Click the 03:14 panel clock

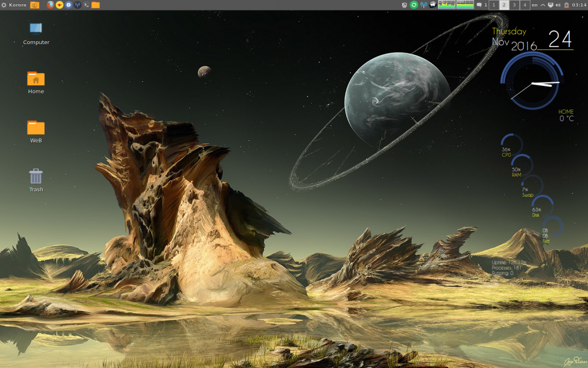[x=579, y=5]
